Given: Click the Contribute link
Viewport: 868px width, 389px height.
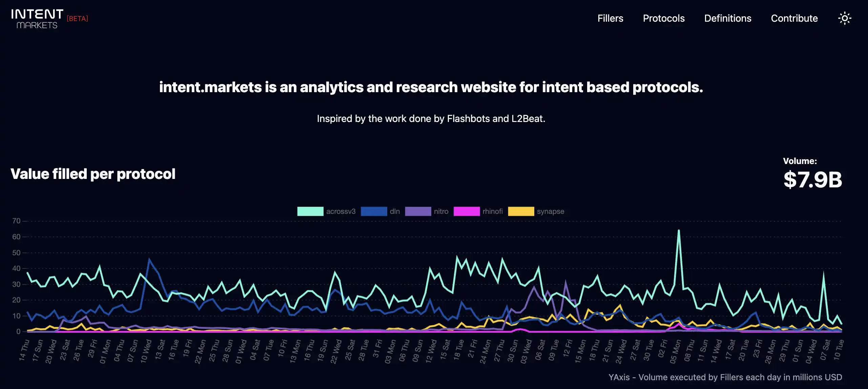Looking at the screenshot, I should (794, 18).
